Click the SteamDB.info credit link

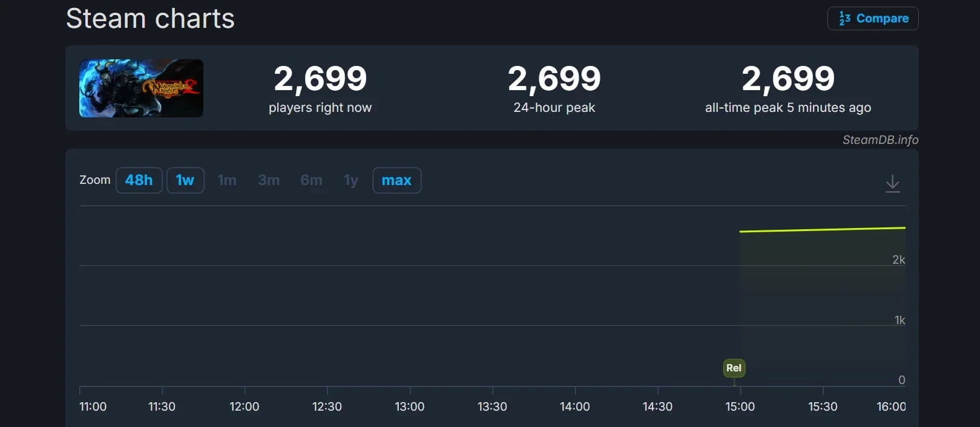click(880, 140)
